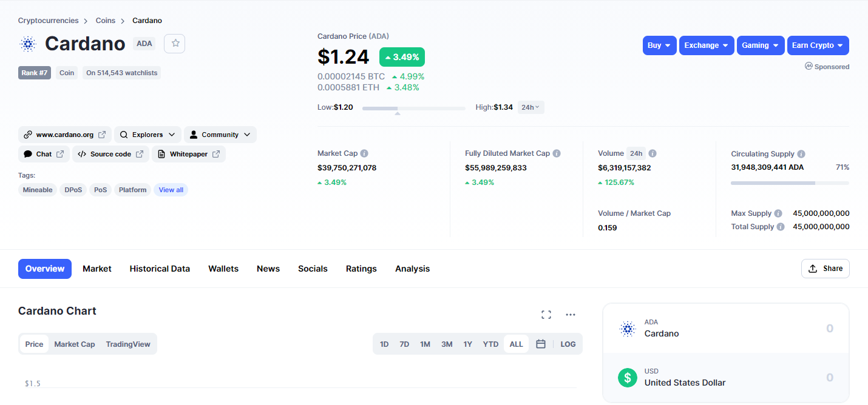Change the 24h low/high range selector

click(x=531, y=107)
